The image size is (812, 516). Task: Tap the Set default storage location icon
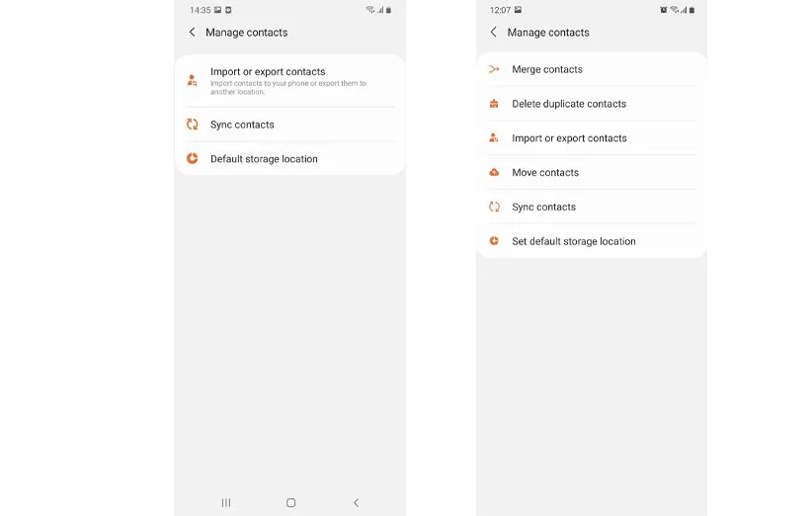494,241
